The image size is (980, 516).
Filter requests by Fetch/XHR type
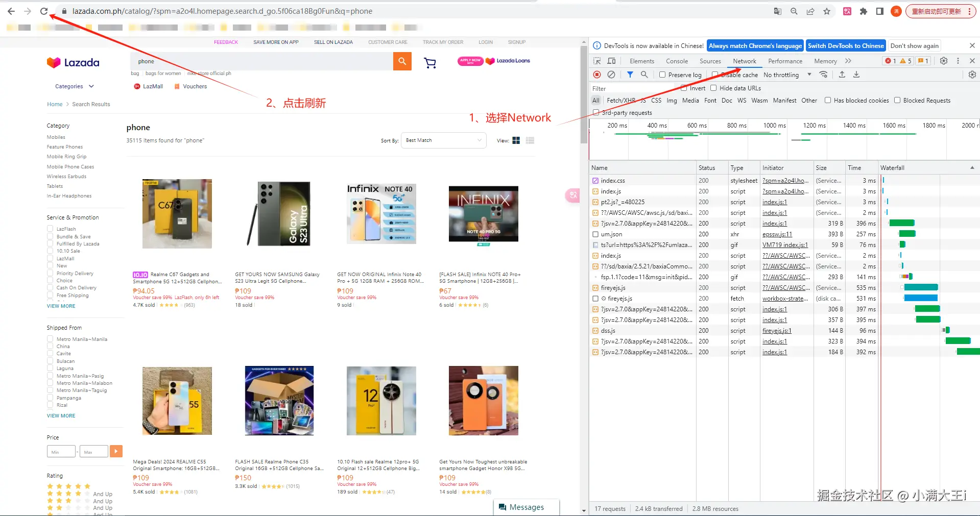pyautogui.click(x=621, y=101)
